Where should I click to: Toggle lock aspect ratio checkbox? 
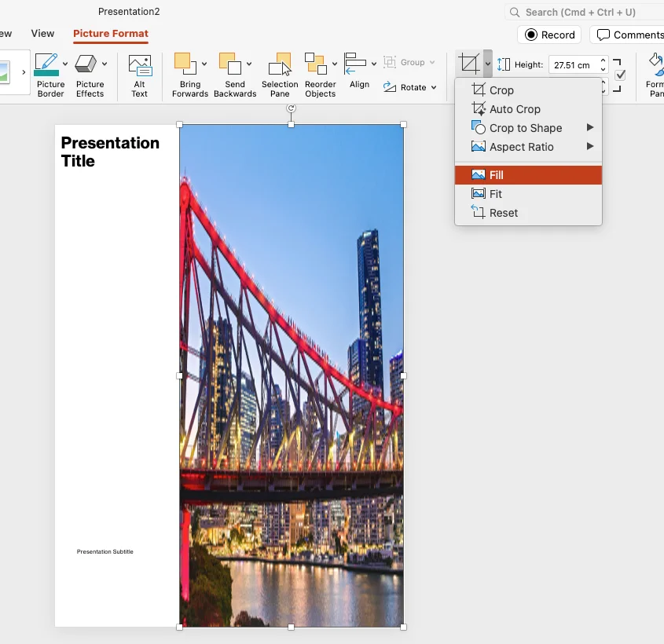tap(620, 75)
